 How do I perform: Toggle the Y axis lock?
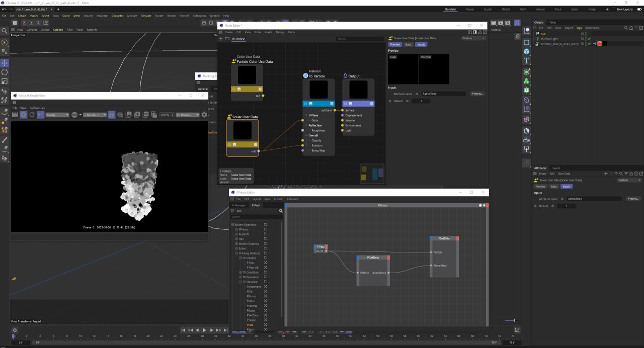coord(31,23)
